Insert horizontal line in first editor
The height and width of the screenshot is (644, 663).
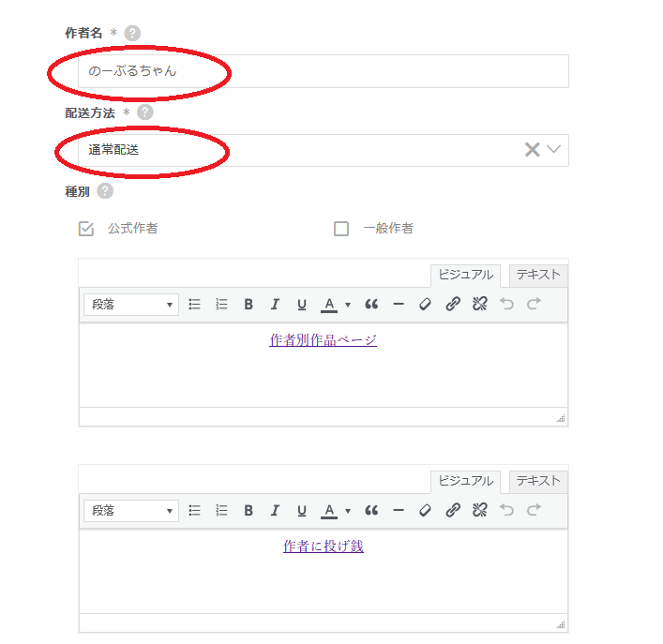click(399, 305)
